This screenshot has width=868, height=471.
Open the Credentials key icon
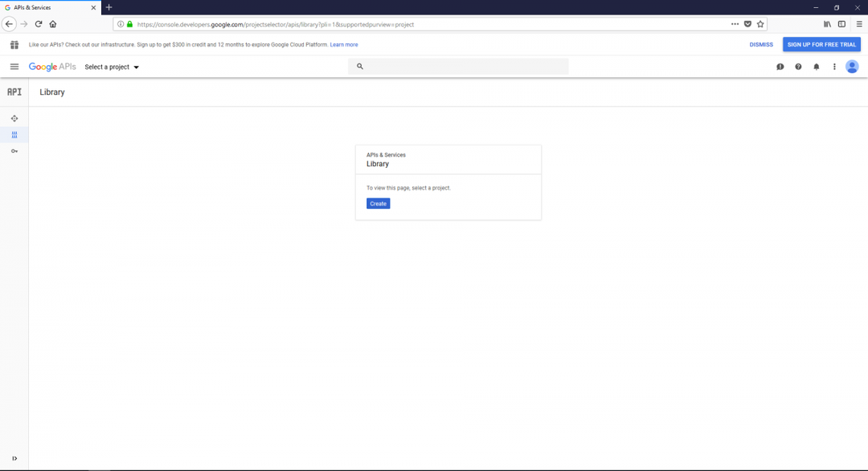[14, 151]
